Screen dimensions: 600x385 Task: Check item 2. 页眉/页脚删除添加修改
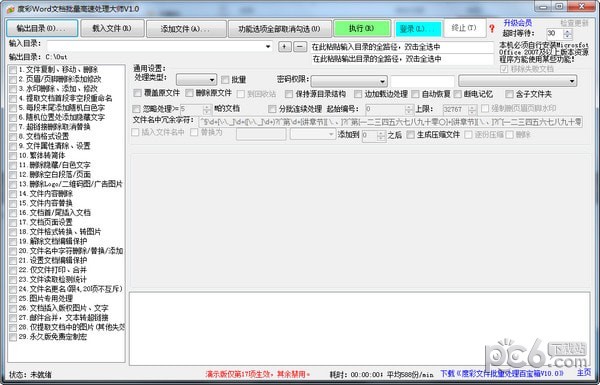pos(13,80)
